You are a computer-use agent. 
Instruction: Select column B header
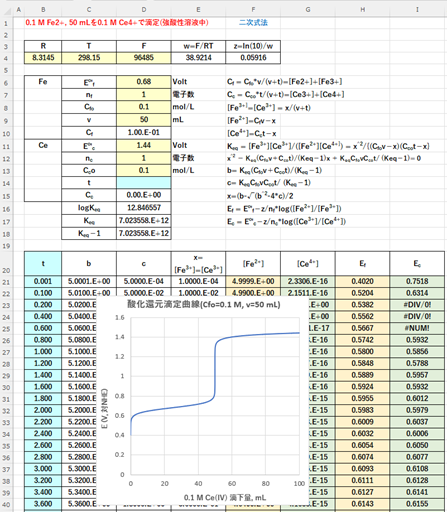click(43, 10)
